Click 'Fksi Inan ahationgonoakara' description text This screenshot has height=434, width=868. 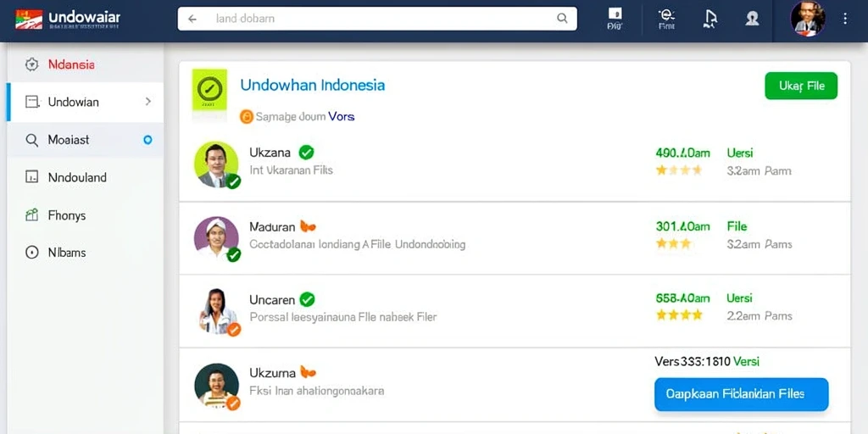[317, 390]
